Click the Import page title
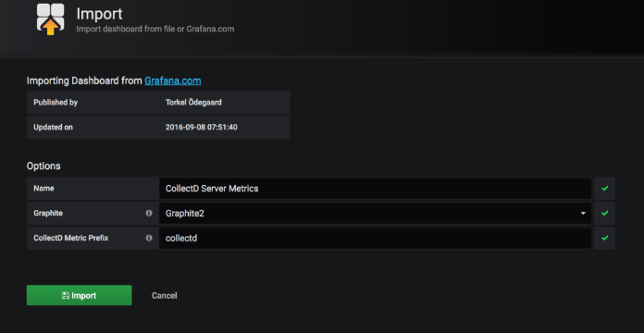Screen dimensions: 644x333 [99, 14]
